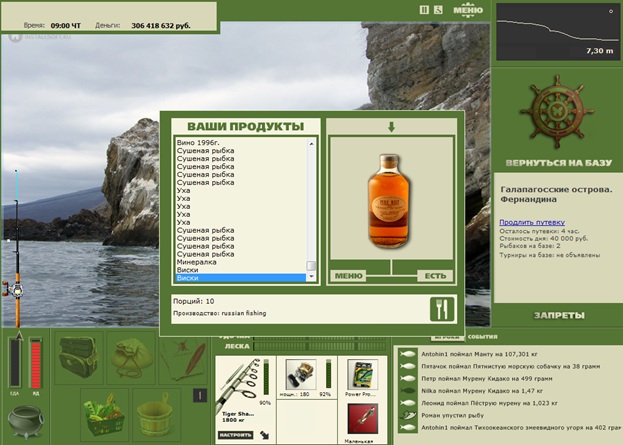
Task: Open the МЕНЮ gear button at top
Action: pyautogui.click(x=468, y=10)
